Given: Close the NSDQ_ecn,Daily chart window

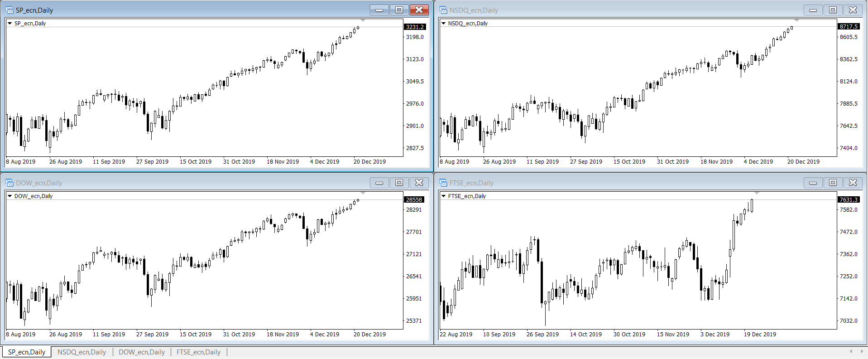Looking at the screenshot, I should click(x=853, y=10).
